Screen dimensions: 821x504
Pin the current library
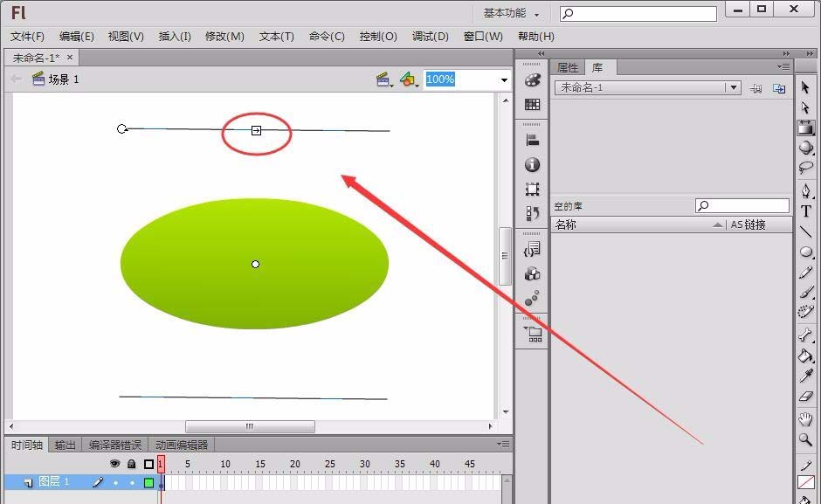pyautogui.click(x=755, y=88)
